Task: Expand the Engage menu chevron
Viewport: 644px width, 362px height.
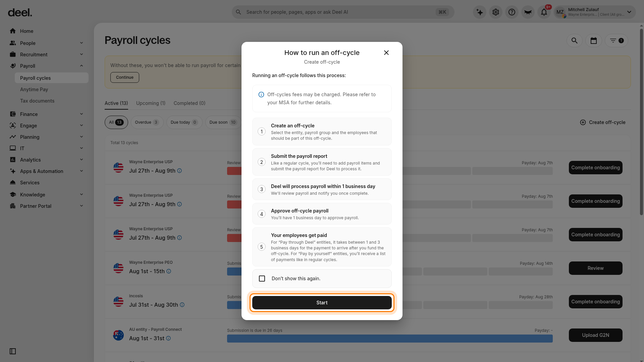Action: click(x=82, y=125)
